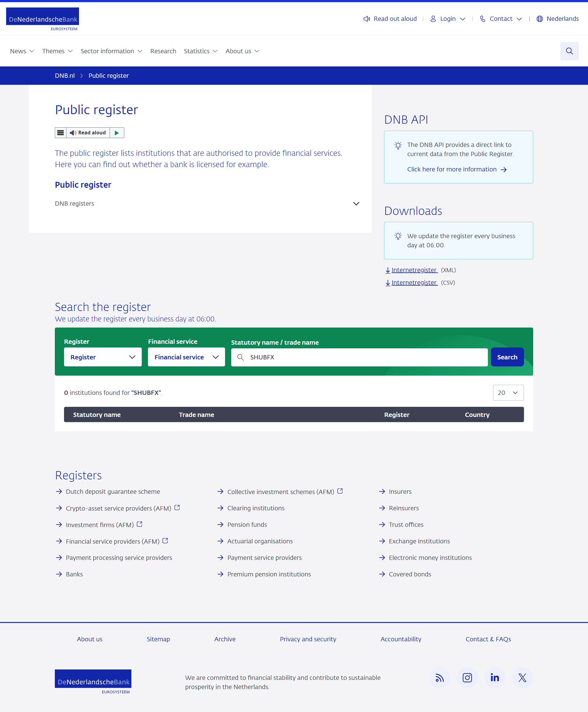Open the Sector information menu
The height and width of the screenshot is (712, 588).
pos(111,51)
